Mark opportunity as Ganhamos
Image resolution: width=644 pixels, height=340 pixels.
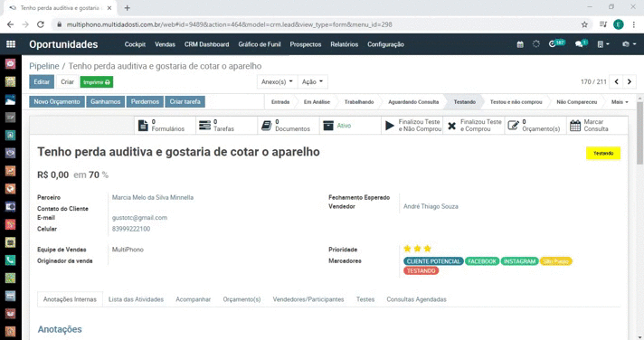click(106, 101)
